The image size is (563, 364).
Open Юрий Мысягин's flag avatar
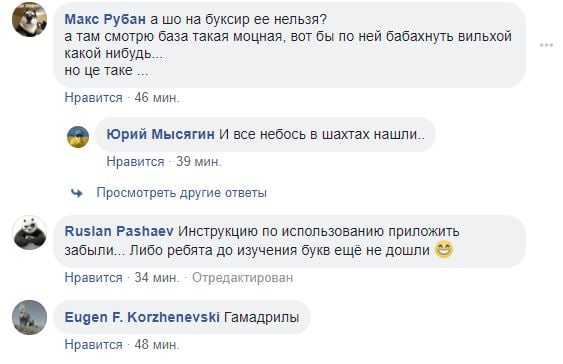coord(78,137)
